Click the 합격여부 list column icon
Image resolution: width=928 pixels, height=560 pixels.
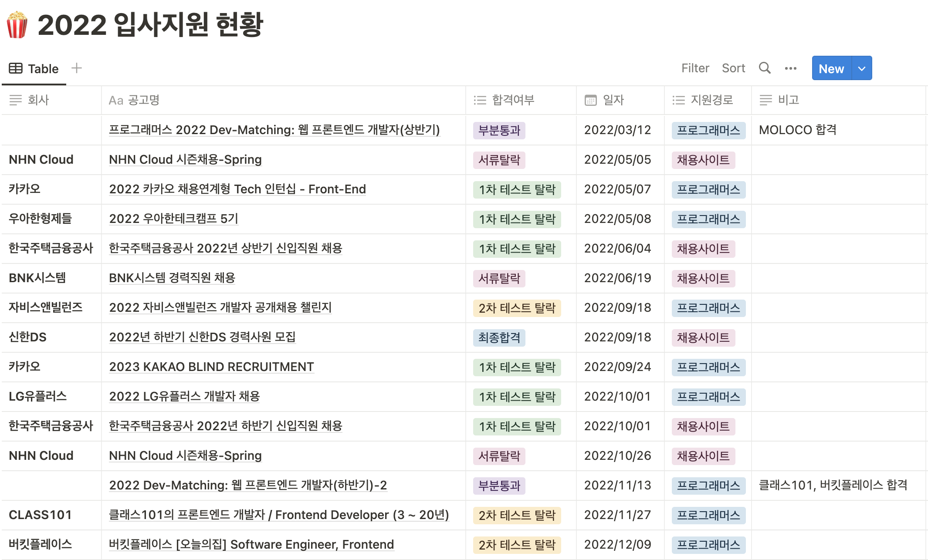[x=480, y=100]
